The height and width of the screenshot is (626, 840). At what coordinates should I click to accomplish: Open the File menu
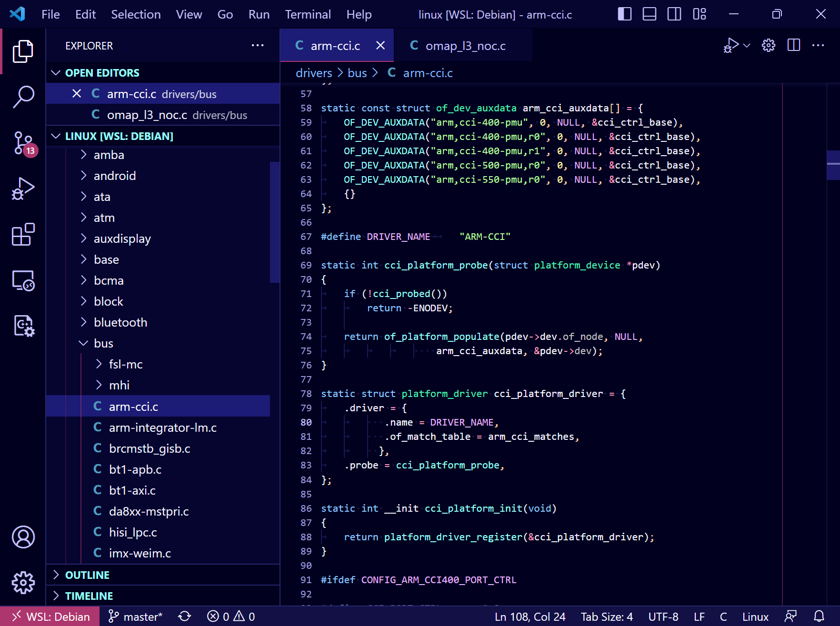[50, 14]
